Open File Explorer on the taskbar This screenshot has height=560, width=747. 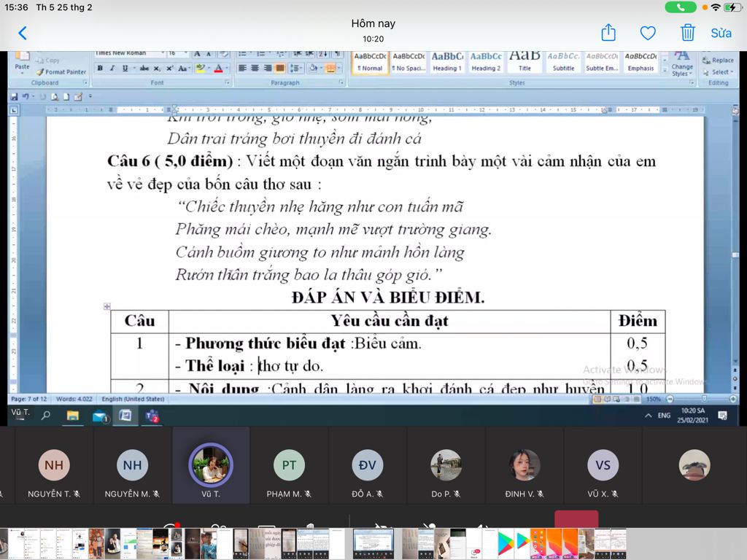[x=72, y=416]
